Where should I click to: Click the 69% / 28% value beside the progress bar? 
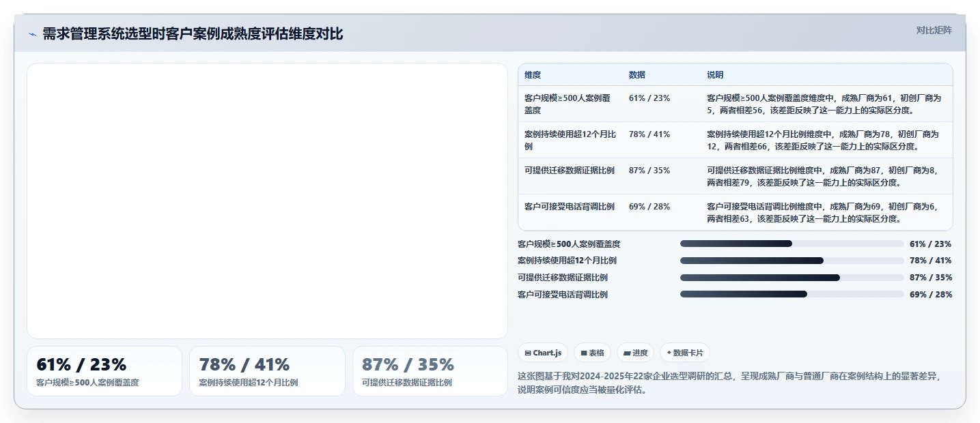tap(931, 295)
